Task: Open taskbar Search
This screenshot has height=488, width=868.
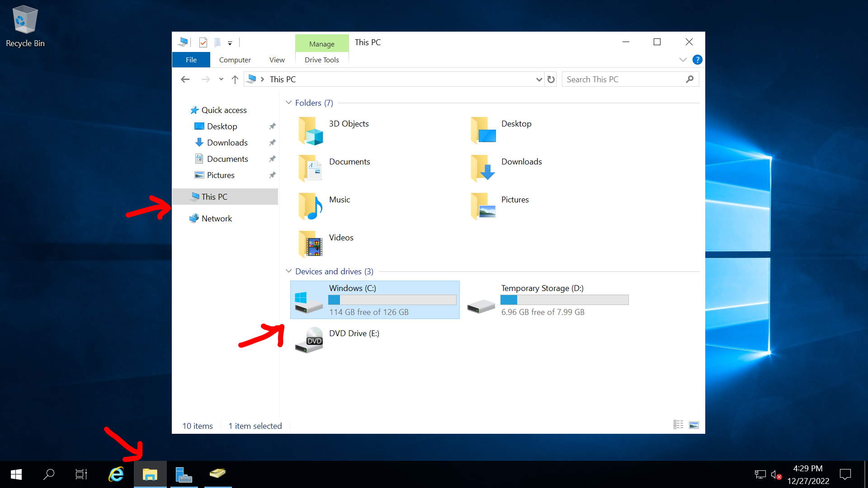Action: click(x=49, y=474)
